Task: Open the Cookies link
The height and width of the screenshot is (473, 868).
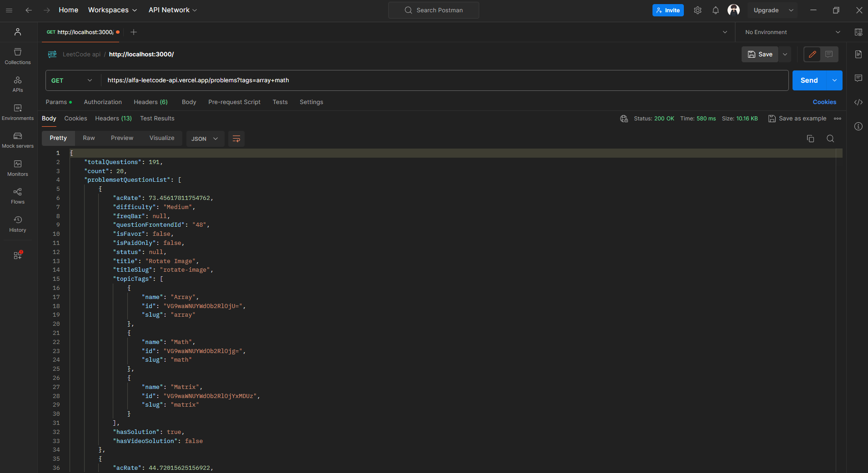Action: (x=824, y=102)
